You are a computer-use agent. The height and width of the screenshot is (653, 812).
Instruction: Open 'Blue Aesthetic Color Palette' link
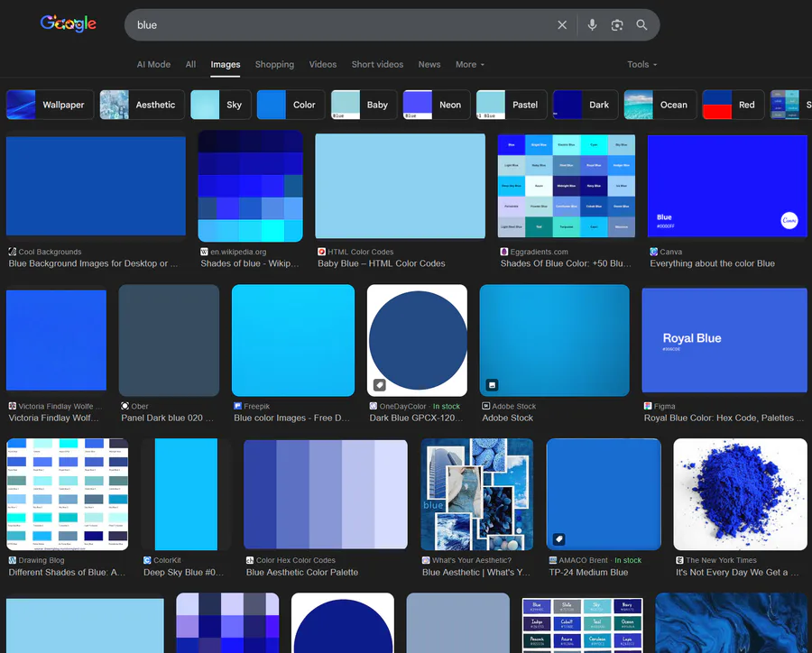(x=302, y=572)
